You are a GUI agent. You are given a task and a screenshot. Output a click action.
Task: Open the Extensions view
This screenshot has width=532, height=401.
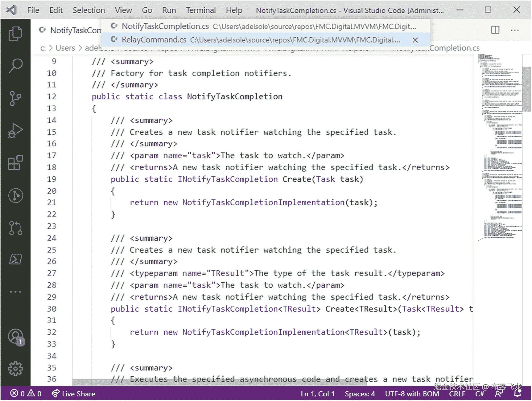pyautogui.click(x=15, y=163)
